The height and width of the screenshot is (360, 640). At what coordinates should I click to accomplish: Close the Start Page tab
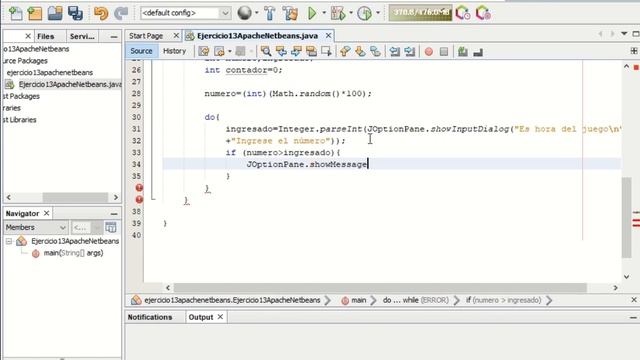(x=176, y=36)
